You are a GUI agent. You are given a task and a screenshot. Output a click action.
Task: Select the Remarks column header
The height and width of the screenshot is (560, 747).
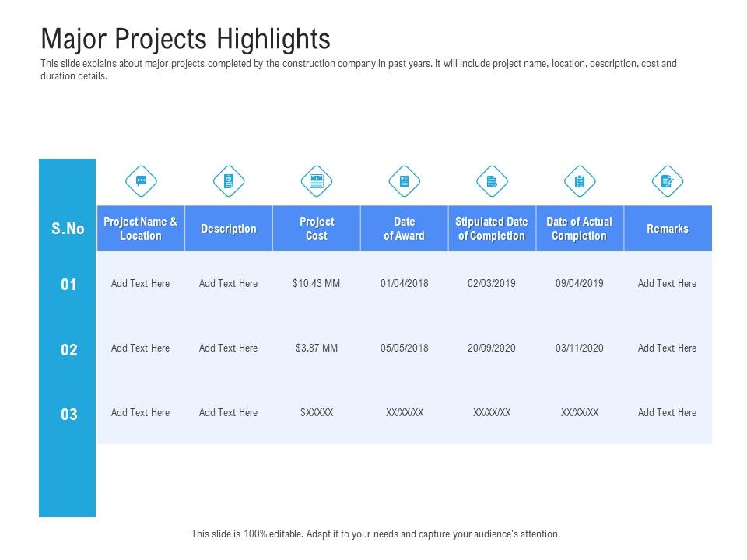coord(668,229)
